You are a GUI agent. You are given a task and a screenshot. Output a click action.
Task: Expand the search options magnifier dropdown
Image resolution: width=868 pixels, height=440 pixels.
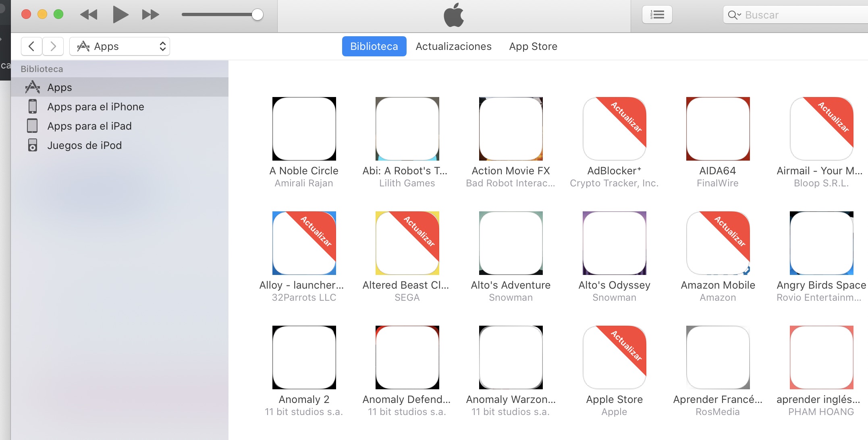coord(734,15)
